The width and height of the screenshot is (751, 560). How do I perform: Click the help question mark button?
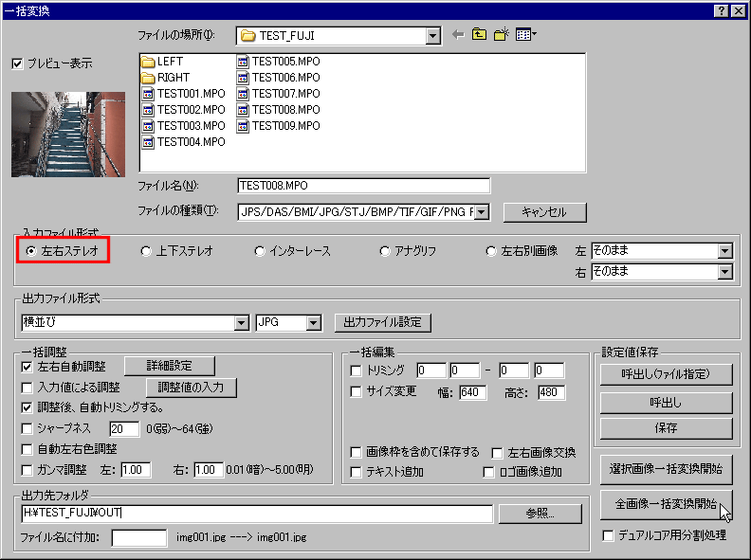pyautogui.click(x=721, y=11)
